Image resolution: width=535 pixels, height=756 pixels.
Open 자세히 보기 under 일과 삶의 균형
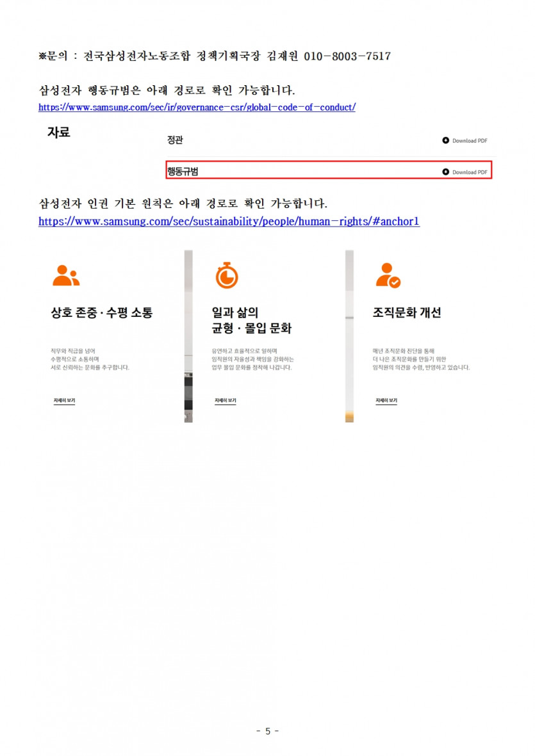tap(226, 401)
